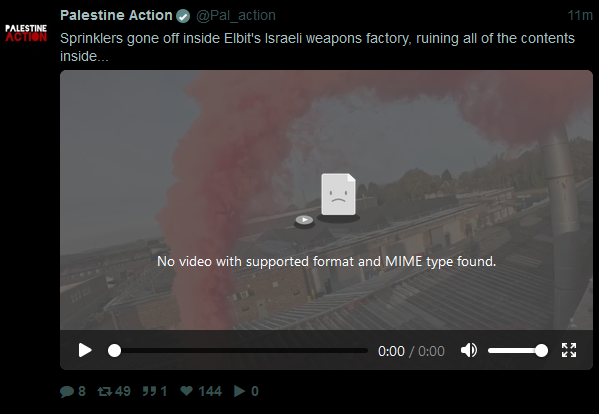Open the Palestine Action display name link
Screen dimensions: 599x414
point(116,15)
